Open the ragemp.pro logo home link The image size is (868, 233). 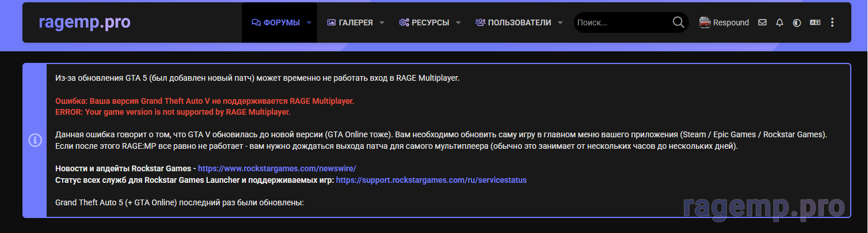tap(85, 22)
